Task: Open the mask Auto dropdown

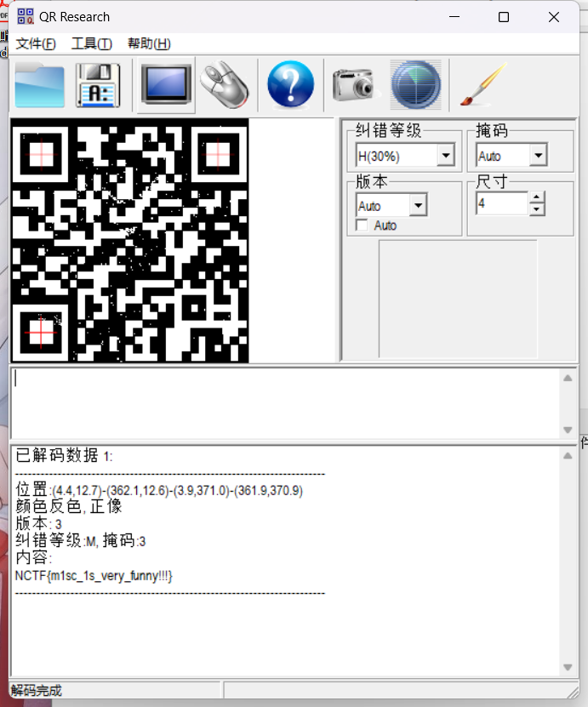Action: (538, 156)
